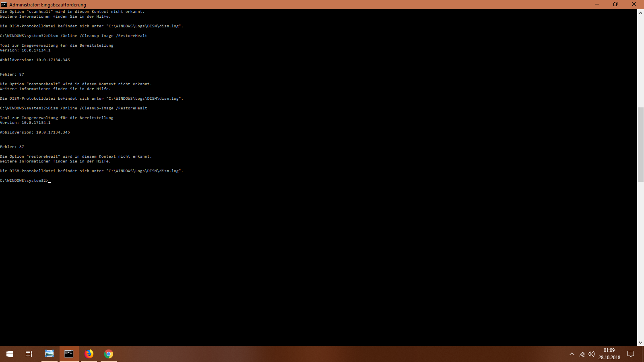Click the "Administrator: Eingabeaufforderung" window title
Viewport: 644px width, 362px height.
tap(47, 5)
